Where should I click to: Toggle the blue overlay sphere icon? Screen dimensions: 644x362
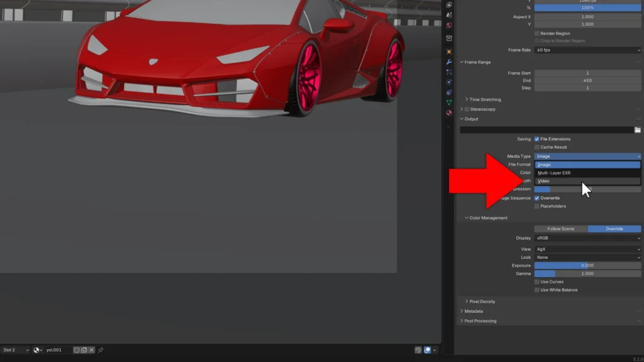(x=427, y=350)
